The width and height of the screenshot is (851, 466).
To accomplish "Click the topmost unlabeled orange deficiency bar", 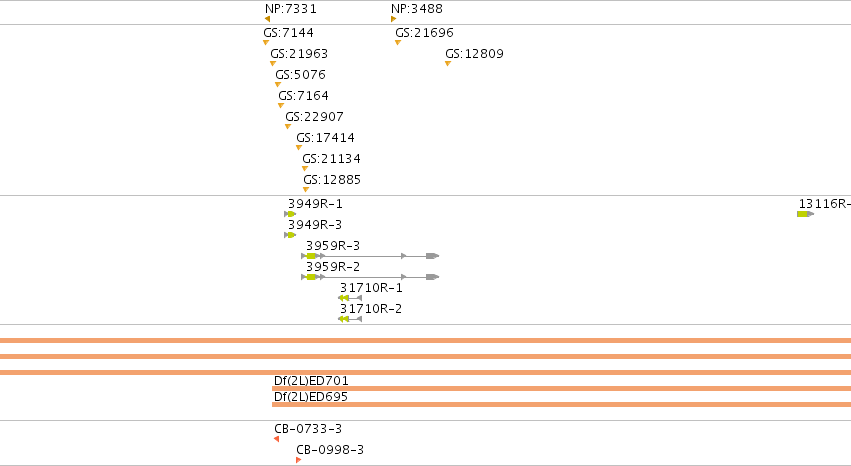I will coord(426,341).
